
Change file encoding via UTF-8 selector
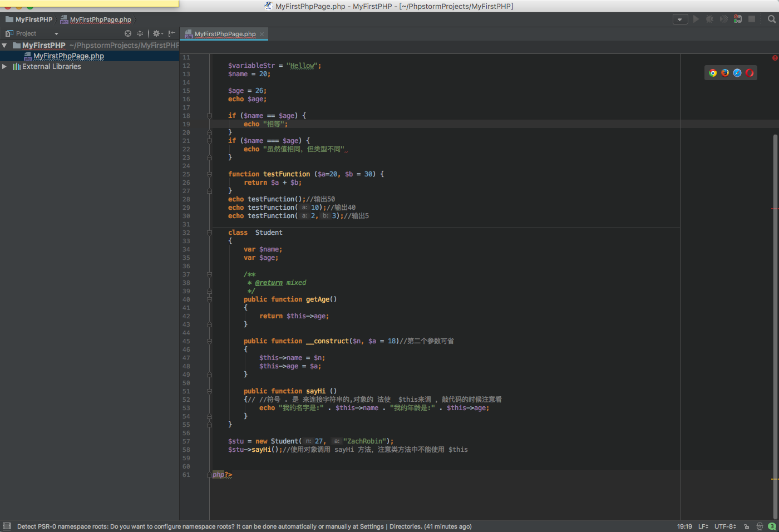coord(724,526)
